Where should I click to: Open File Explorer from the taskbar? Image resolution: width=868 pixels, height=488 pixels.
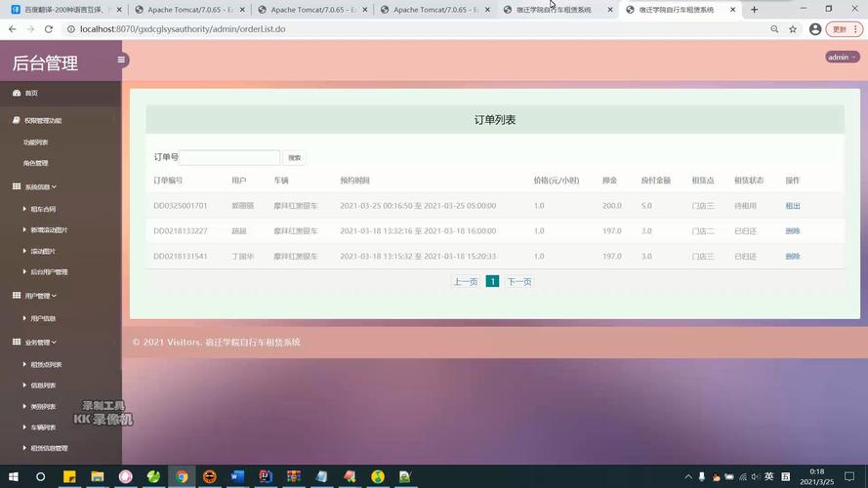pyautogui.click(x=98, y=476)
